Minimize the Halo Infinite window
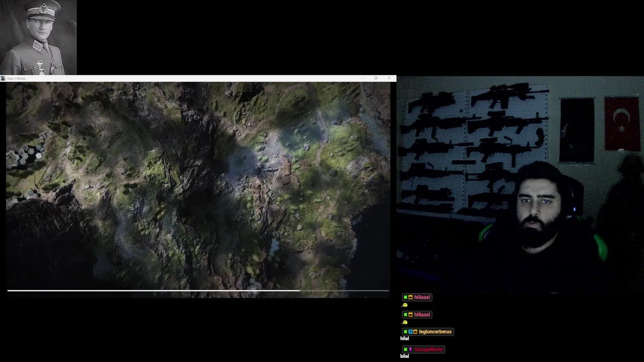 (362, 78)
